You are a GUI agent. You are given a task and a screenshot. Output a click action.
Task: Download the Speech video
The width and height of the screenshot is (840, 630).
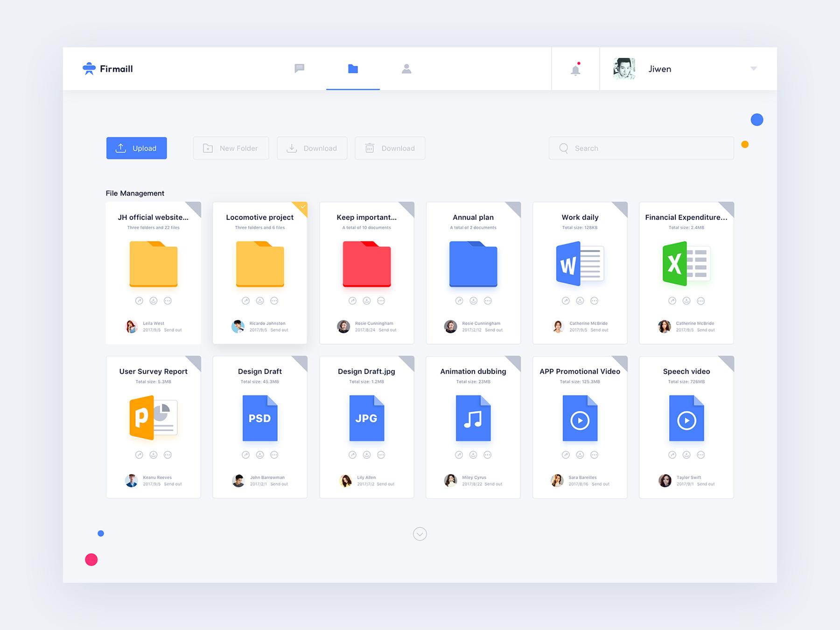point(686,455)
